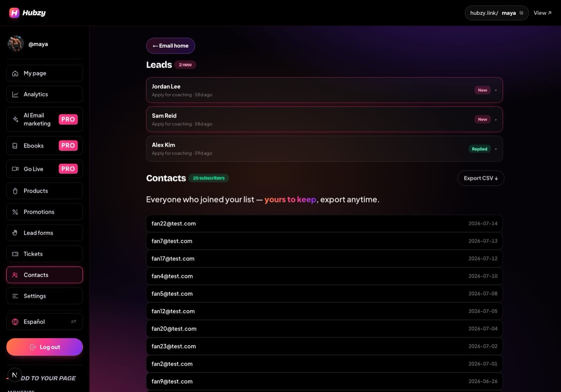Click the Lead forms hand icon

tap(15, 233)
